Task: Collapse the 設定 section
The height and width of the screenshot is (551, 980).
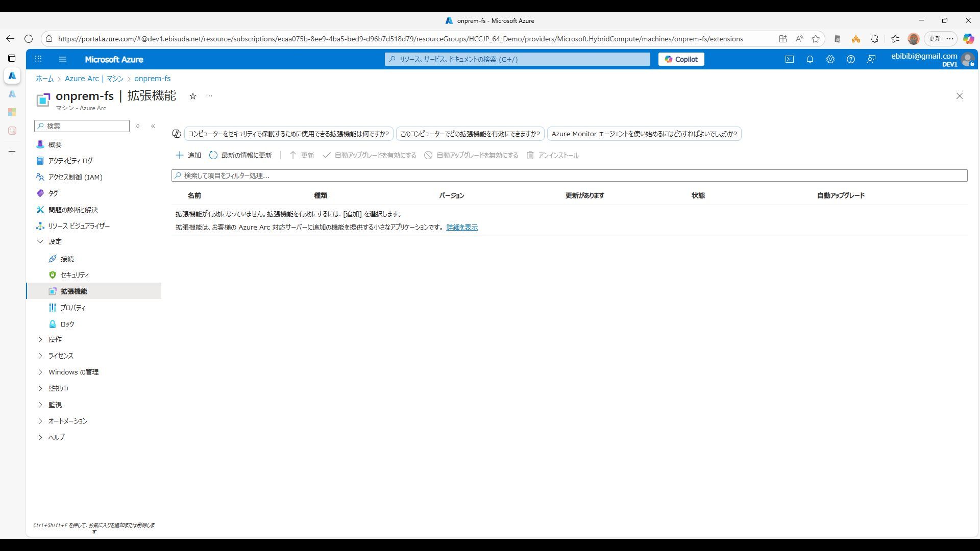Action: (40, 242)
